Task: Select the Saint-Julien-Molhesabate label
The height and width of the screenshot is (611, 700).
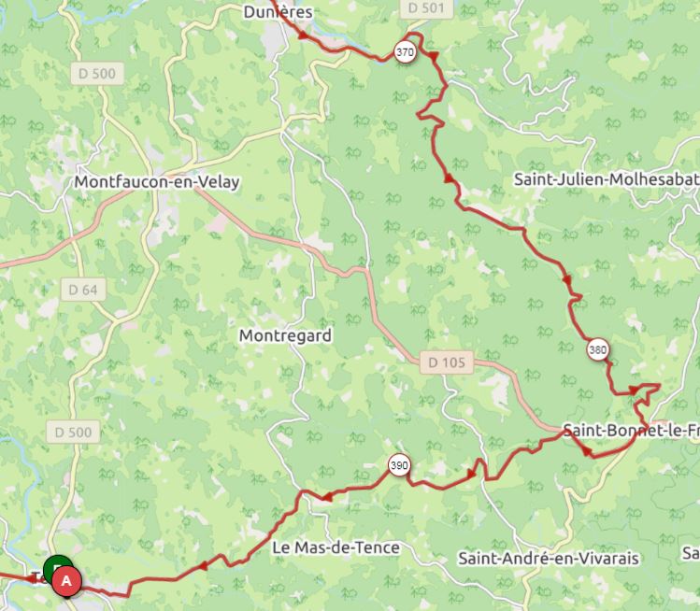Action: pos(607,179)
